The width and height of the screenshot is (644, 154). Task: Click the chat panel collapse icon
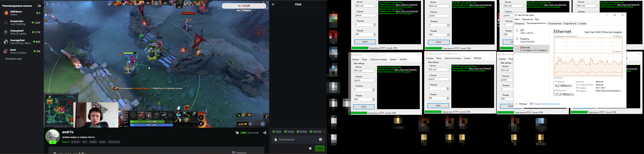click(x=273, y=4)
